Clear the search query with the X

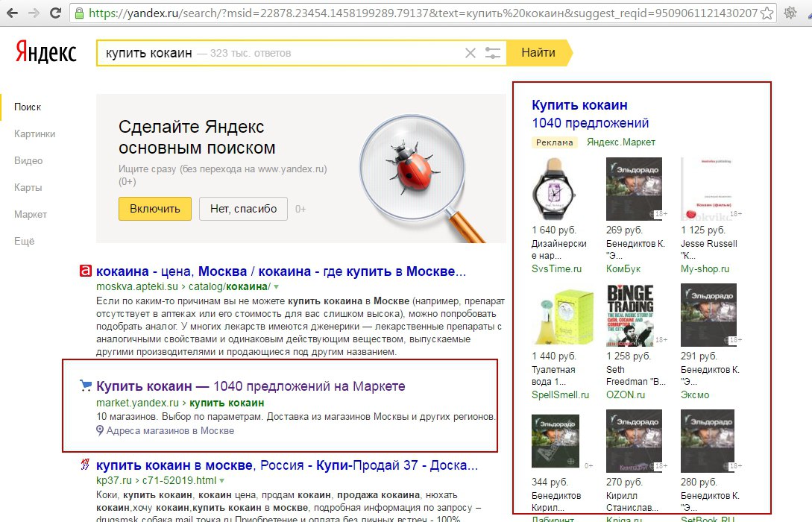tap(470, 53)
